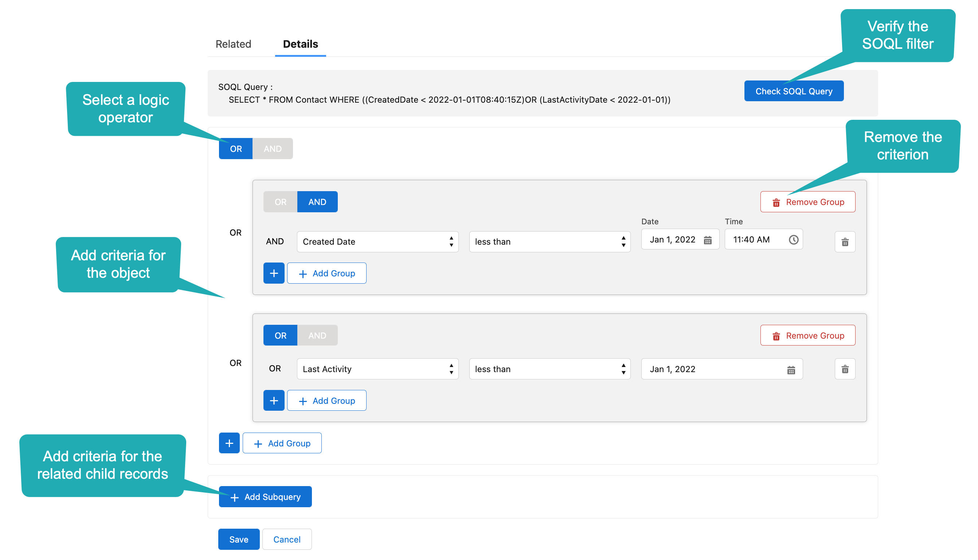Viewport: 978px width, 560px height.
Task: Increment the operator stepper on 'less than'
Action: tap(623, 238)
